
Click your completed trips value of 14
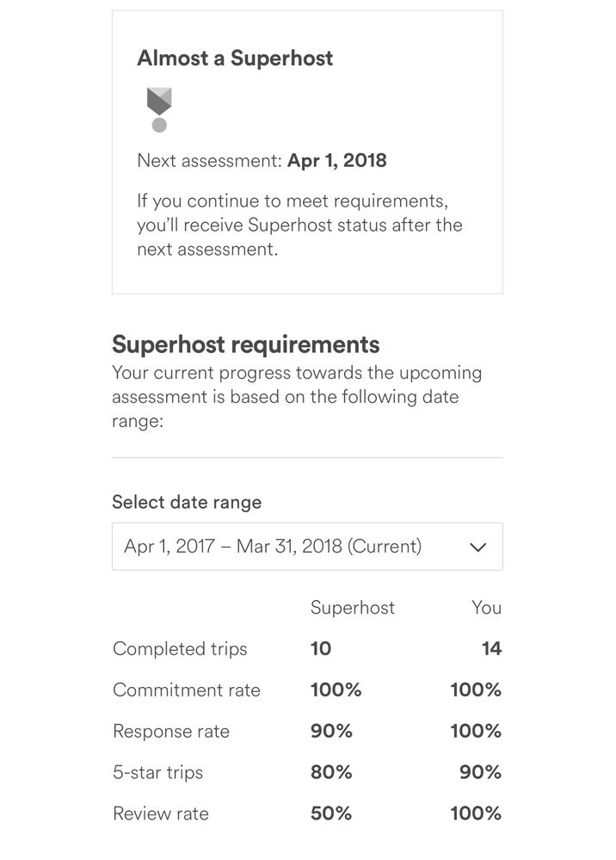click(x=491, y=649)
